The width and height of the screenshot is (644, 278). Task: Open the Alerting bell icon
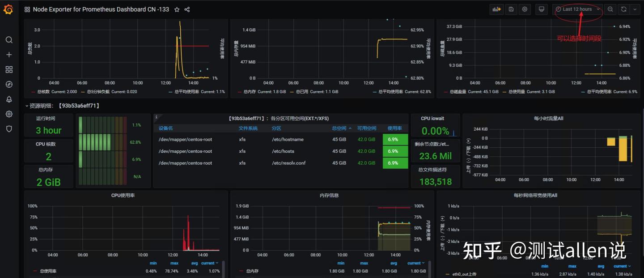[9, 99]
